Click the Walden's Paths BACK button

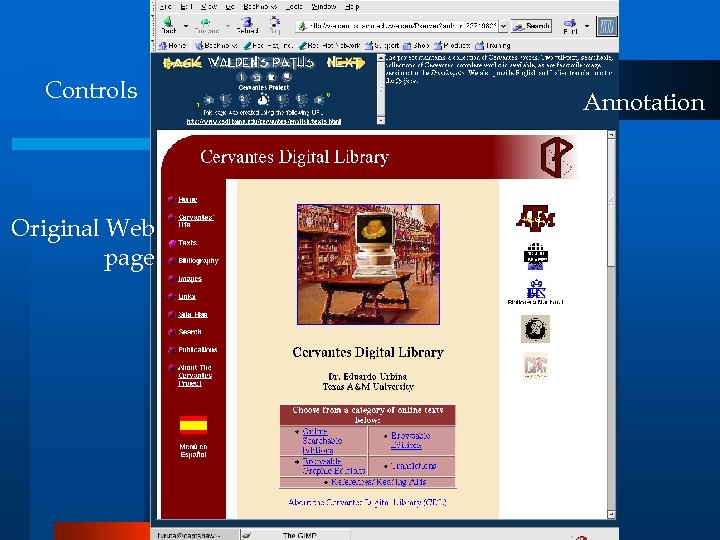pyautogui.click(x=182, y=63)
